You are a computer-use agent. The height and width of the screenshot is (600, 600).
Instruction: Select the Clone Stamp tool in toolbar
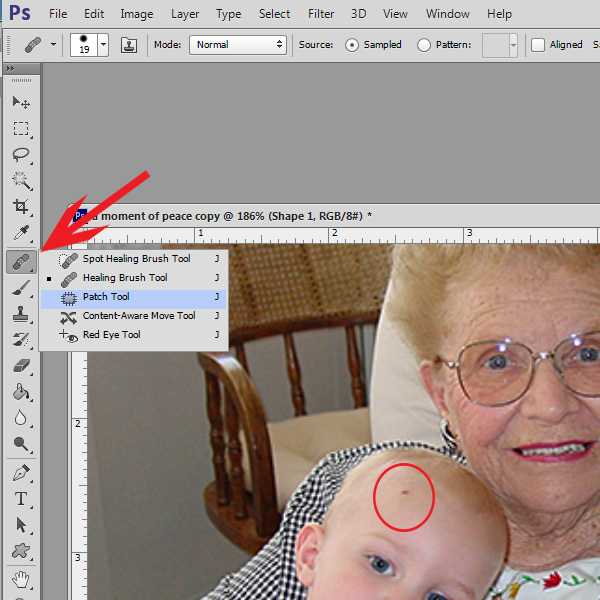21,314
